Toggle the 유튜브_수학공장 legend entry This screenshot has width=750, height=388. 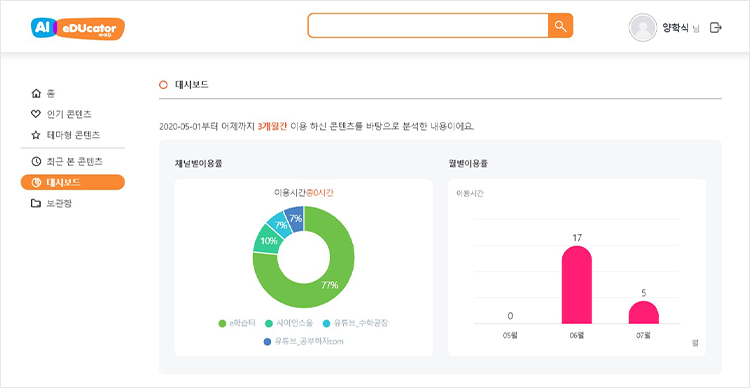coord(355,323)
